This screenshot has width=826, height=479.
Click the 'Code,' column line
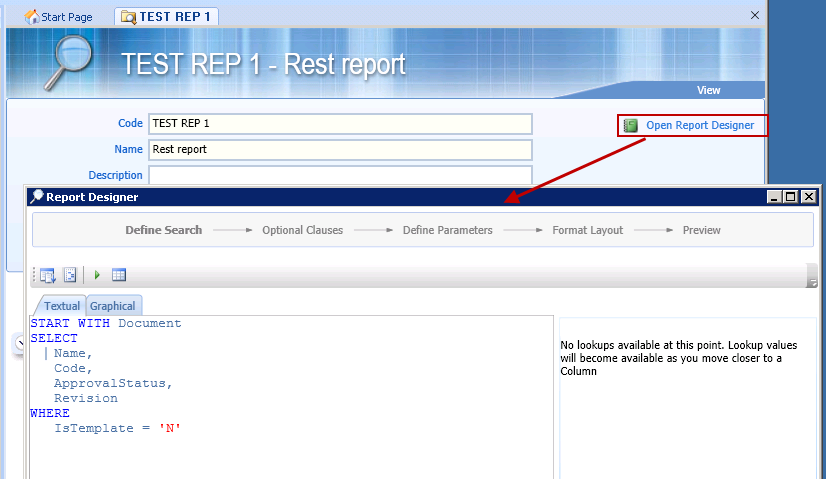pos(73,368)
